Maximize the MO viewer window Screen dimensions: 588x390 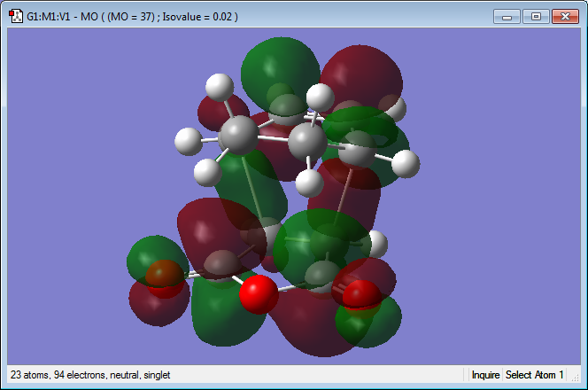tap(536, 17)
